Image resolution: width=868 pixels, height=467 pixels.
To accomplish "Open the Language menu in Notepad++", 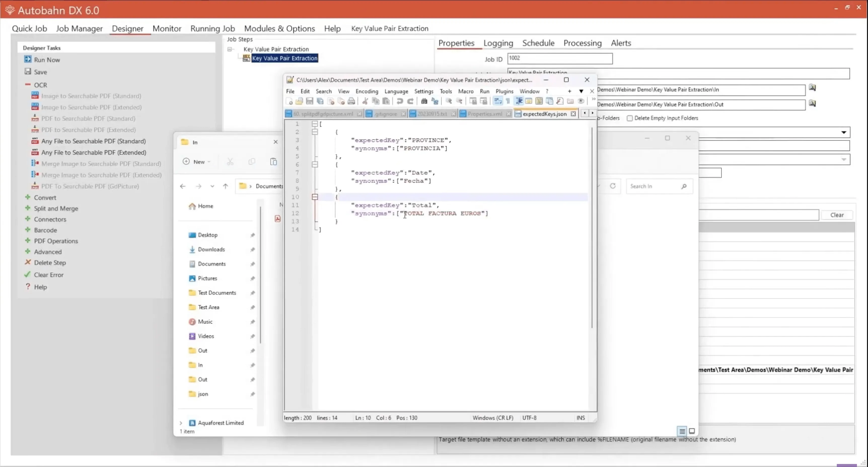I will coord(396,91).
